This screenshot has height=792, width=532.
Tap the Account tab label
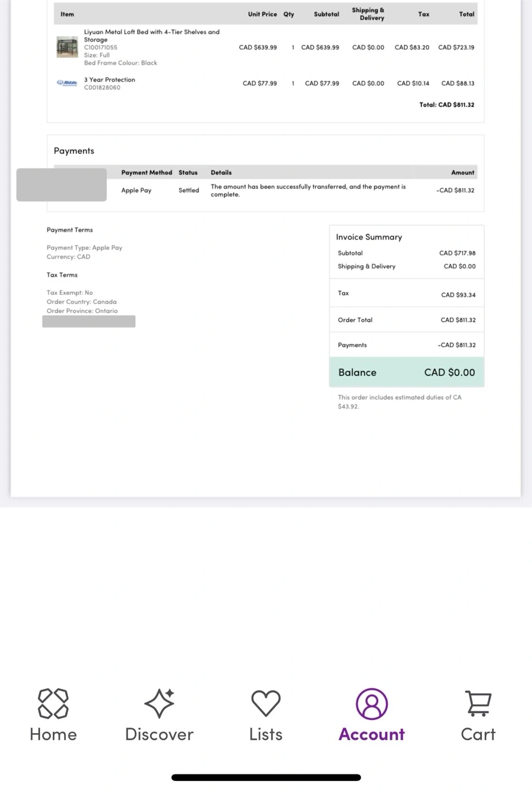click(x=372, y=734)
